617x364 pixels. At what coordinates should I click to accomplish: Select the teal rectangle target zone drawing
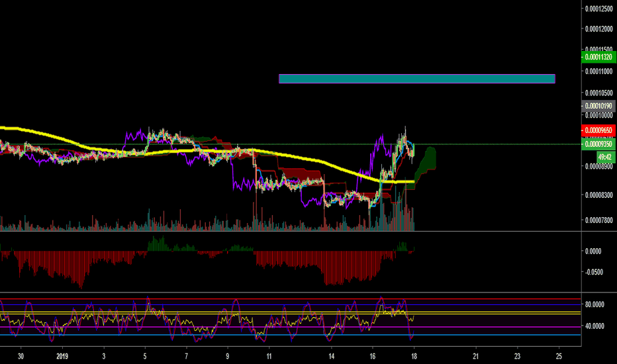click(x=416, y=79)
